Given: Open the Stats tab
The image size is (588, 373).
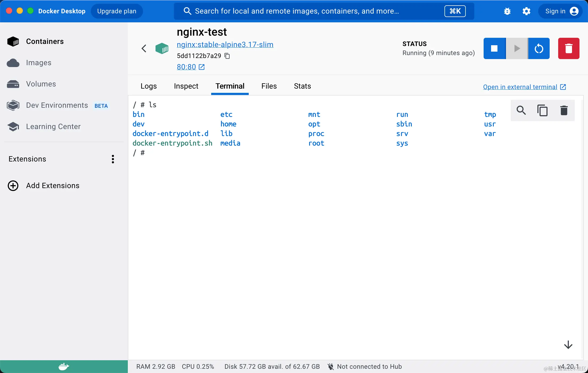Looking at the screenshot, I should [x=302, y=86].
